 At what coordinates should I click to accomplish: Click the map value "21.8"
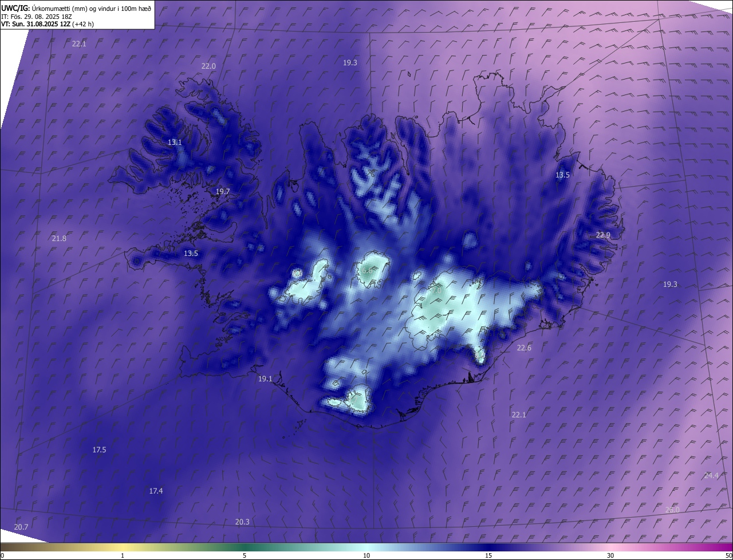[x=59, y=239]
